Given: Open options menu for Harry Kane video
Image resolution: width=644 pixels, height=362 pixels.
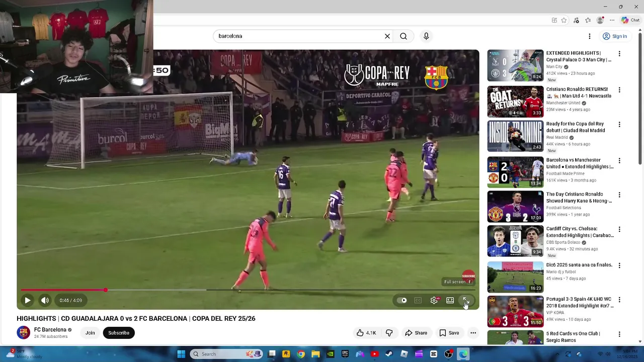Looking at the screenshot, I should click(x=619, y=195).
